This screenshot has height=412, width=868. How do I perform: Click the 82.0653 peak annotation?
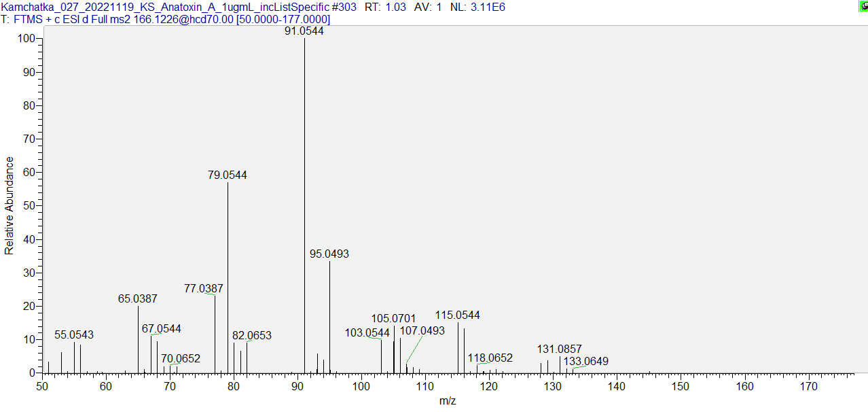tap(251, 336)
